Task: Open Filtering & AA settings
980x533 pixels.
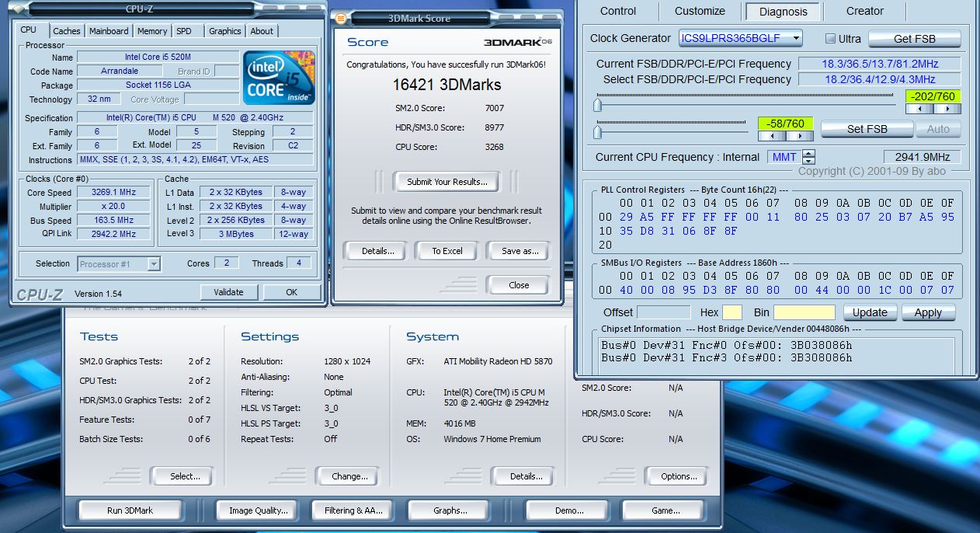Action: click(353, 510)
